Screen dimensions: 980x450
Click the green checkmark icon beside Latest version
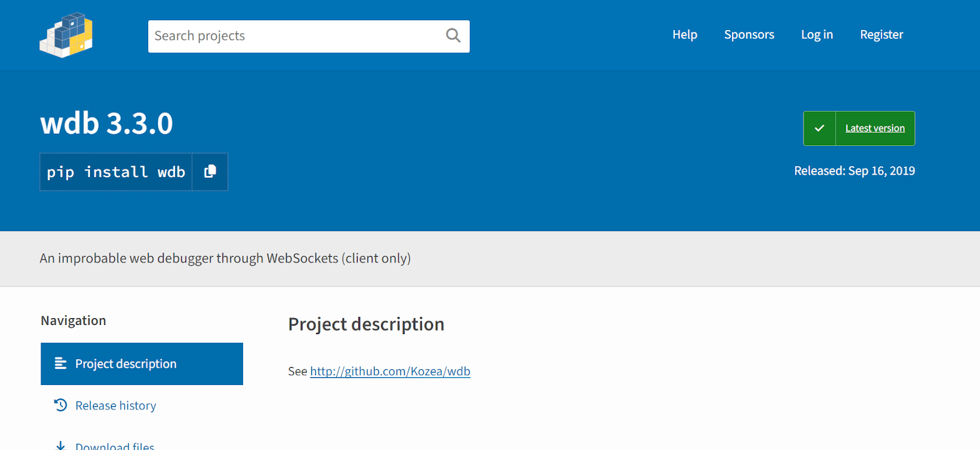coord(820,128)
